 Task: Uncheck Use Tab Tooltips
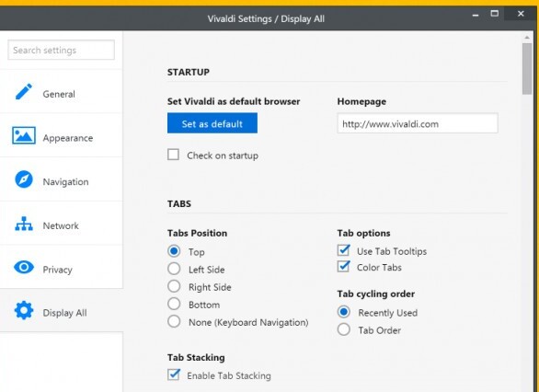coord(343,250)
